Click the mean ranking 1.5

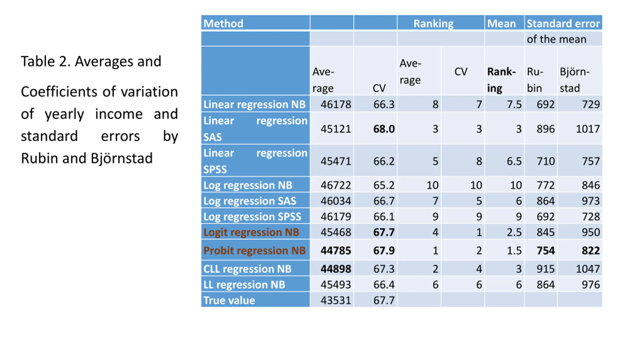point(514,250)
